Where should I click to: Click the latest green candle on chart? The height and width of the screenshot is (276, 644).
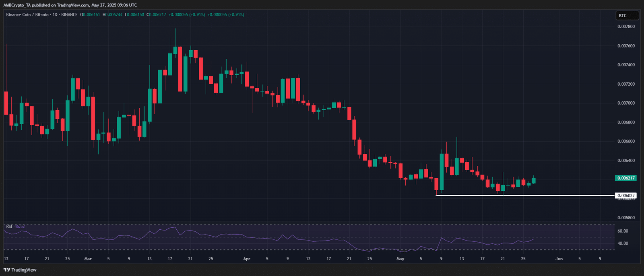534,180
